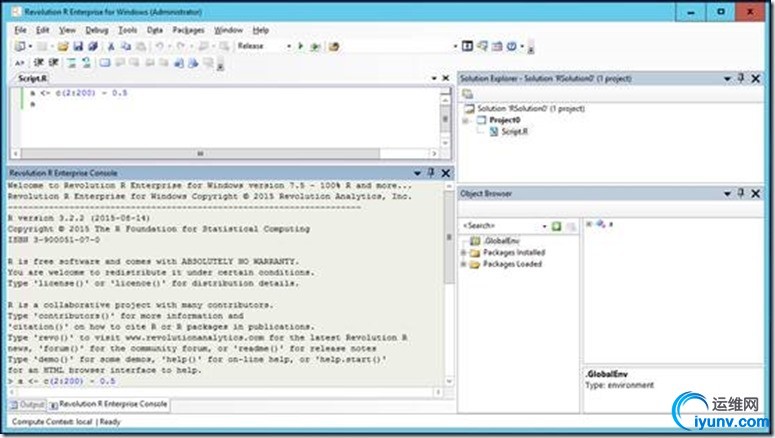Open the Debug menu
This screenshot has height=438, width=775.
96,30
